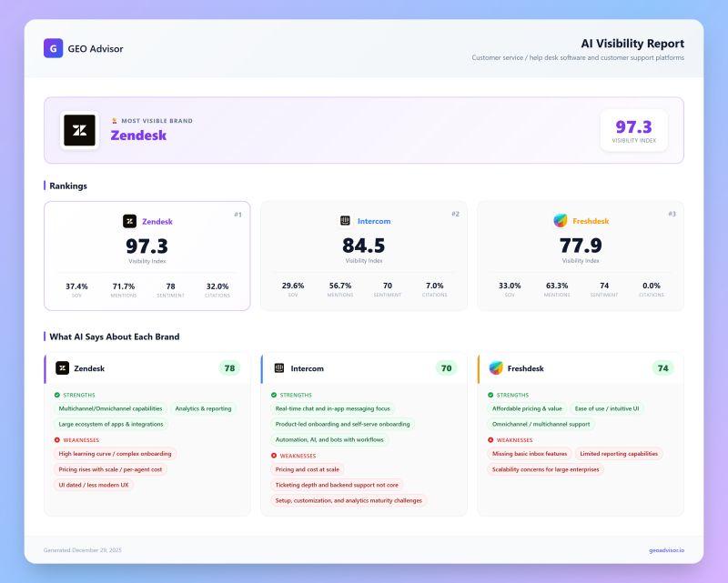Click Freshdesk 33.0% SOV value
This screenshot has height=583, width=728.
coord(510,286)
